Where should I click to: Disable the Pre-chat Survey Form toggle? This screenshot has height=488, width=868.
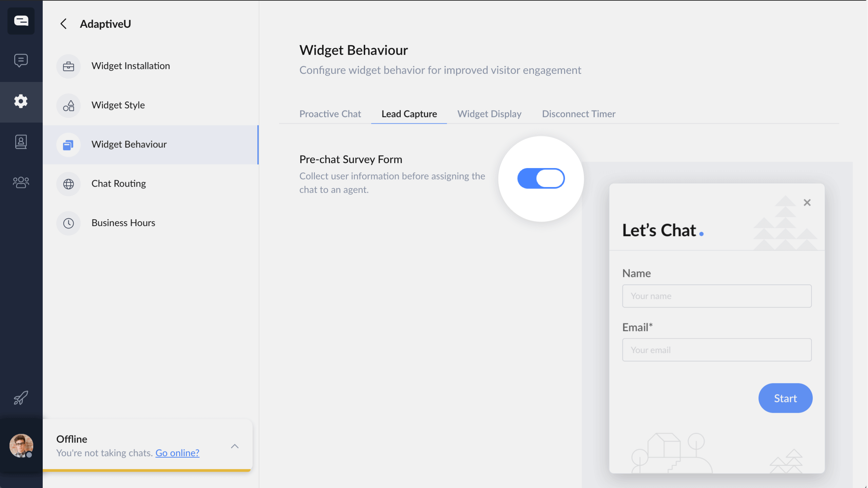click(541, 178)
